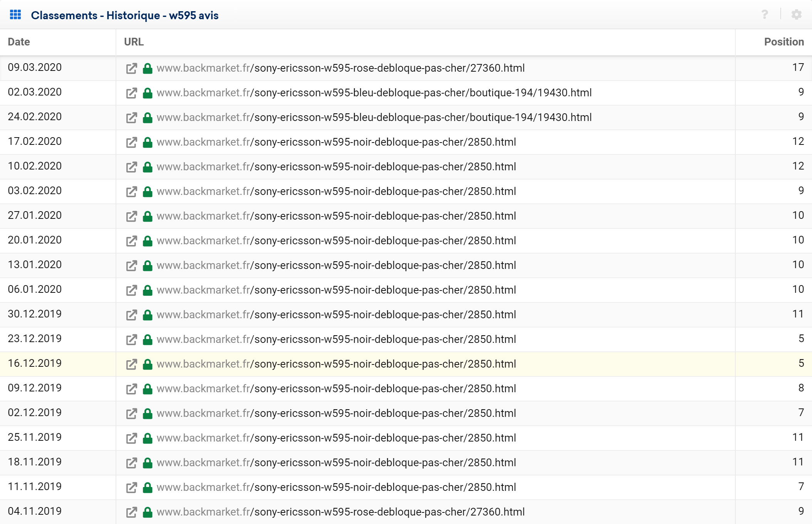
Task: Open external link icon for 24.02.2020 row
Action: click(x=131, y=118)
